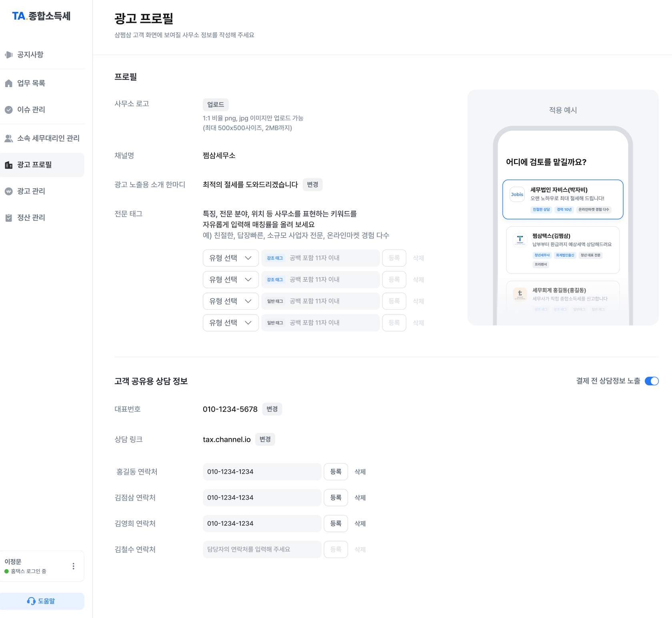The image size is (672, 618).
Task: Click the first 일반 태그 input field
Action: pos(320,301)
